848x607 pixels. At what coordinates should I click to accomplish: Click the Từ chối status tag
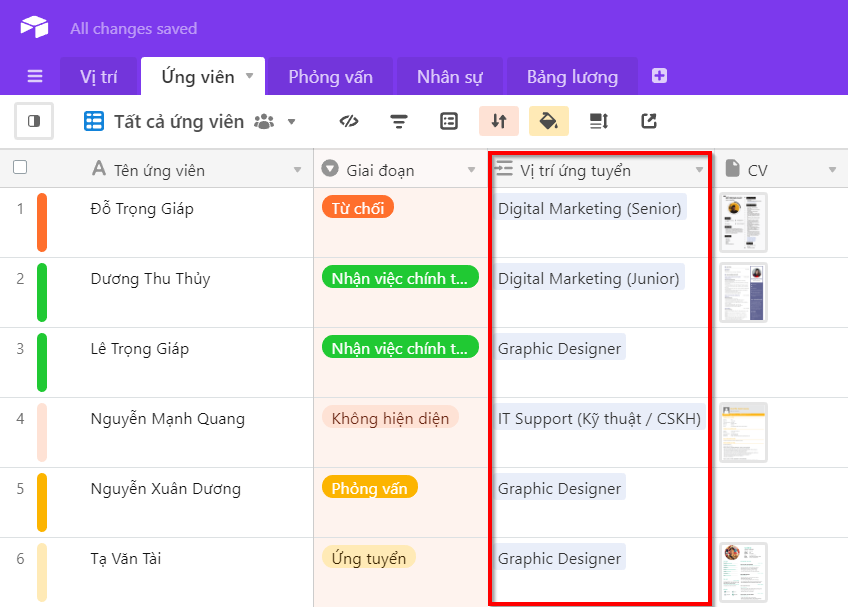pos(358,208)
